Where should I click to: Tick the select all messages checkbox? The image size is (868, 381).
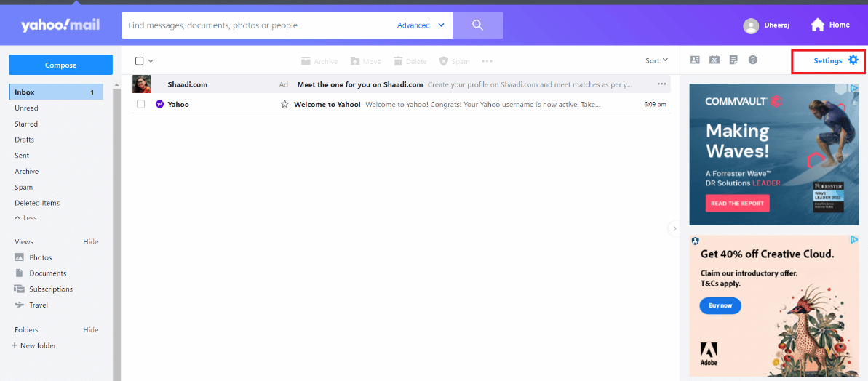click(140, 61)
